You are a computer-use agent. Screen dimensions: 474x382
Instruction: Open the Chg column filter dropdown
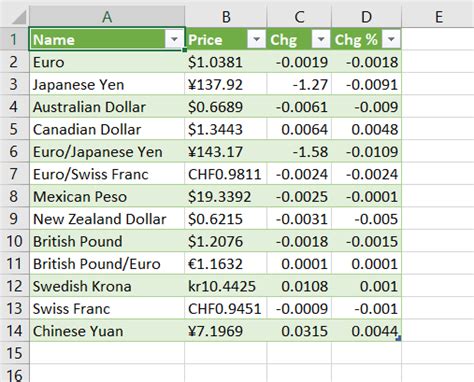tap(321, 40)
